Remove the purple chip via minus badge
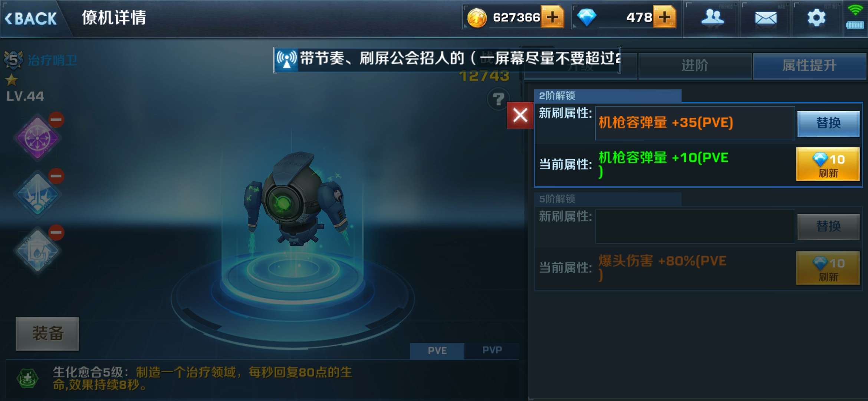The height and width of the screenshot is (401, 868). pos(56,120)
